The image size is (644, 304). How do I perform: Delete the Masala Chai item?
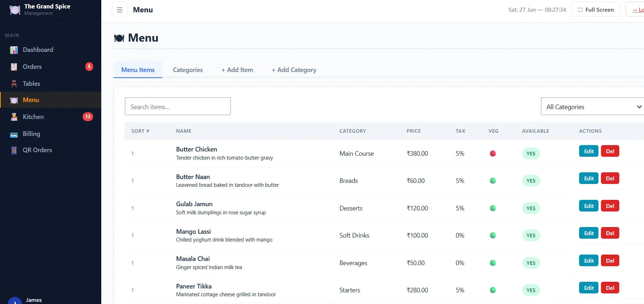[x=610, y=261]
